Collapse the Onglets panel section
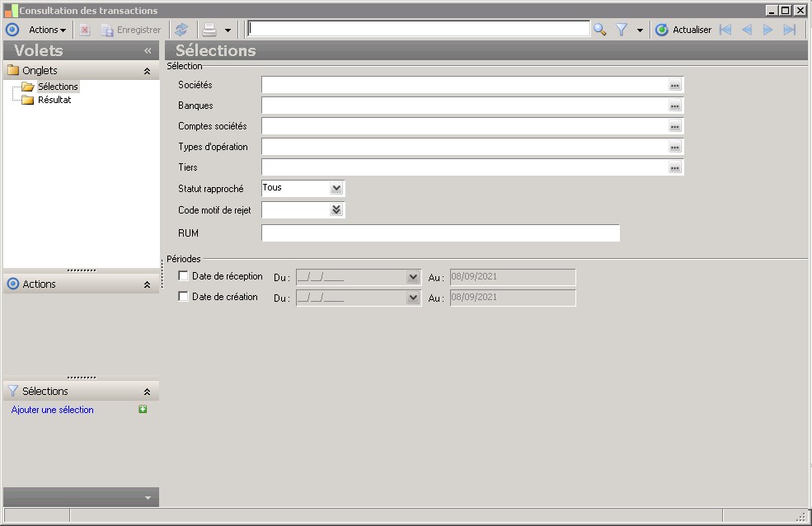The width and height of the screenshot is (812, 526). point(147,71)
